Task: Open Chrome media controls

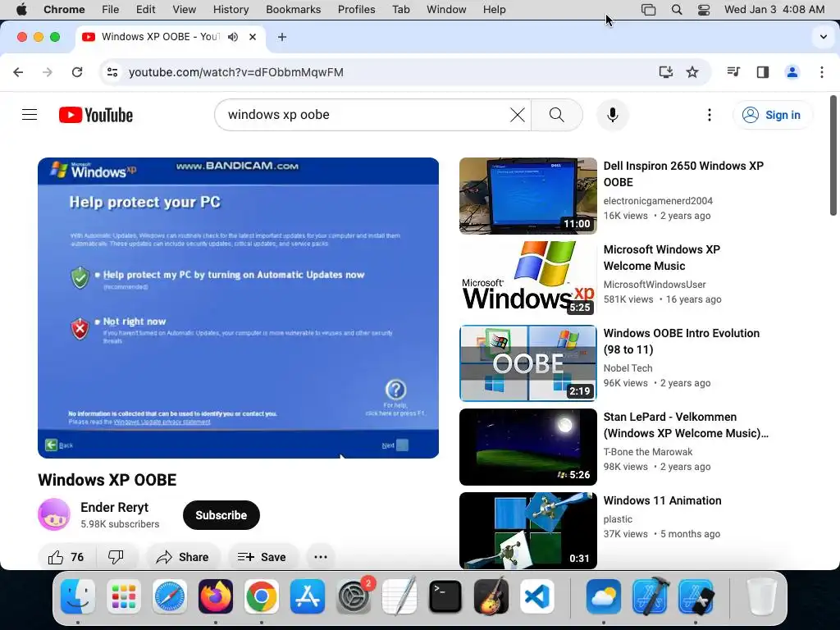Action: (733, 72)
